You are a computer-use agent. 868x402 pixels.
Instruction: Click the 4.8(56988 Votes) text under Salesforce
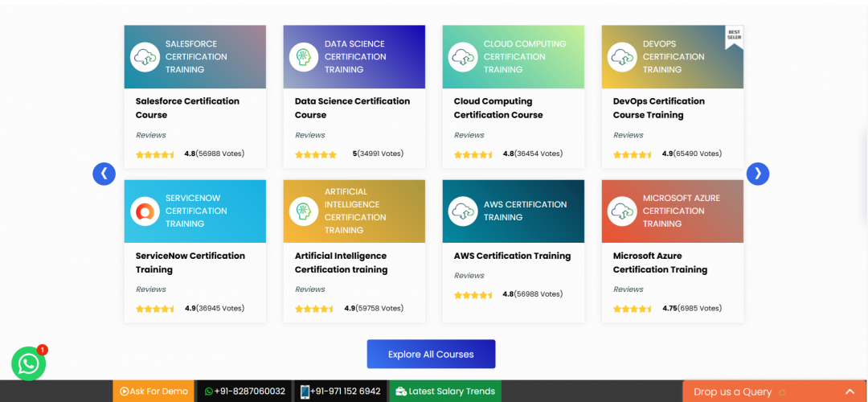point(215,154)
